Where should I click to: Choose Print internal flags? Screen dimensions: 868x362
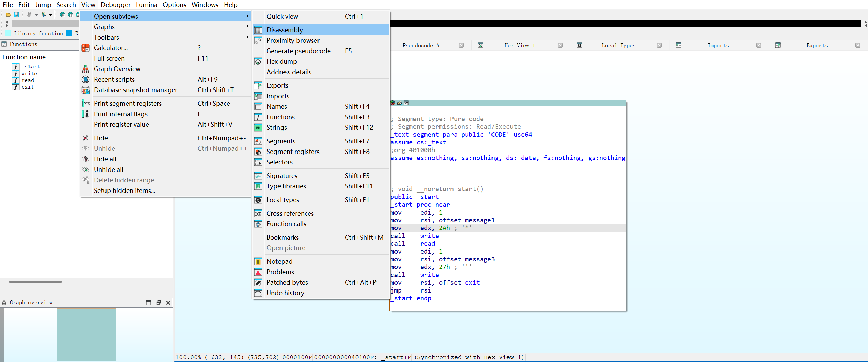[166, 114]
